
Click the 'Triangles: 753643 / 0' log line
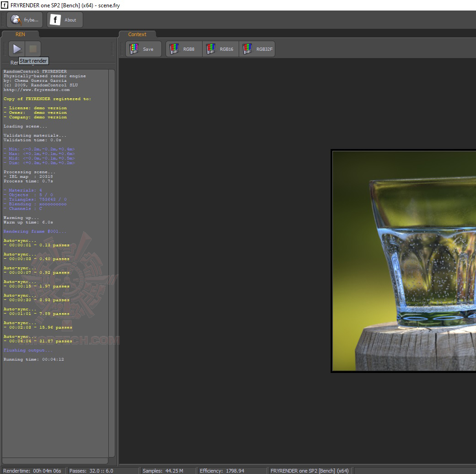click(35, 199)
